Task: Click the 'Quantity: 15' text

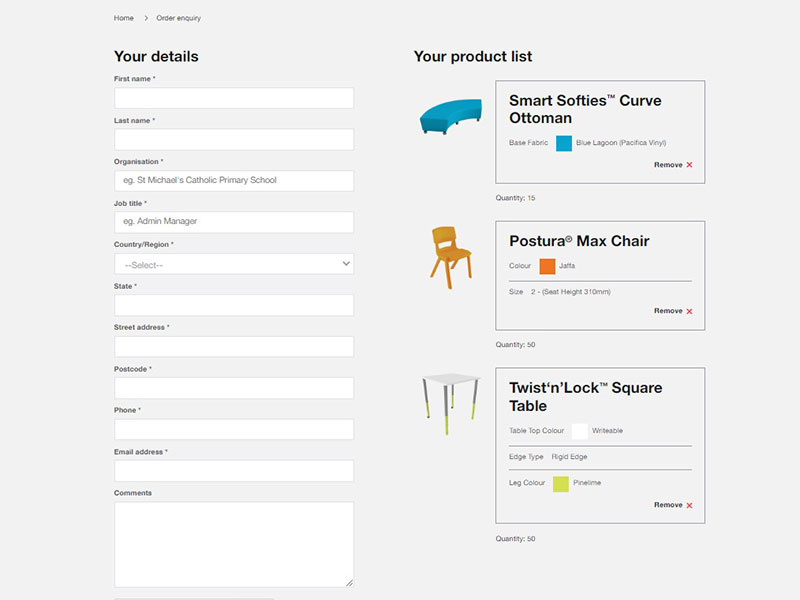Action: (x=515, y=198)
